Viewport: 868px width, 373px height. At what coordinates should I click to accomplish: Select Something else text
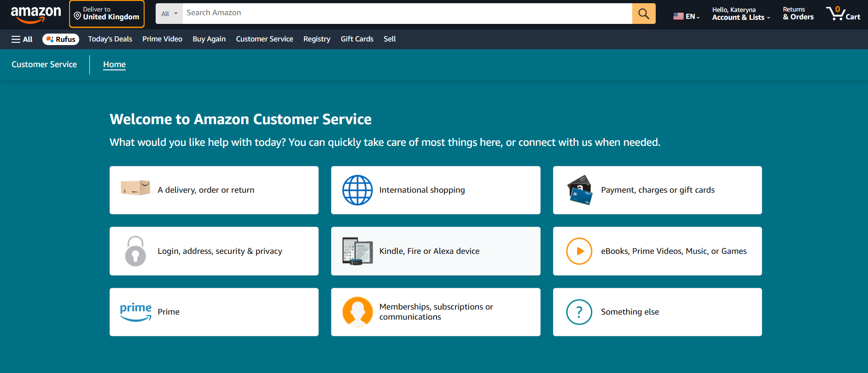[x=630, y=312]
